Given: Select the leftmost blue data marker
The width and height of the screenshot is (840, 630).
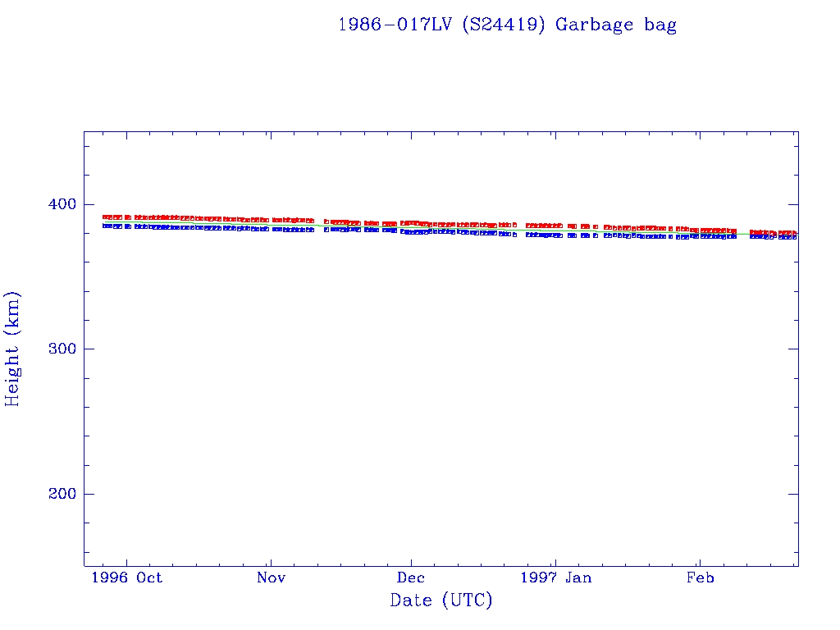Looking at the screenshot, I should [x=105, y=226].
